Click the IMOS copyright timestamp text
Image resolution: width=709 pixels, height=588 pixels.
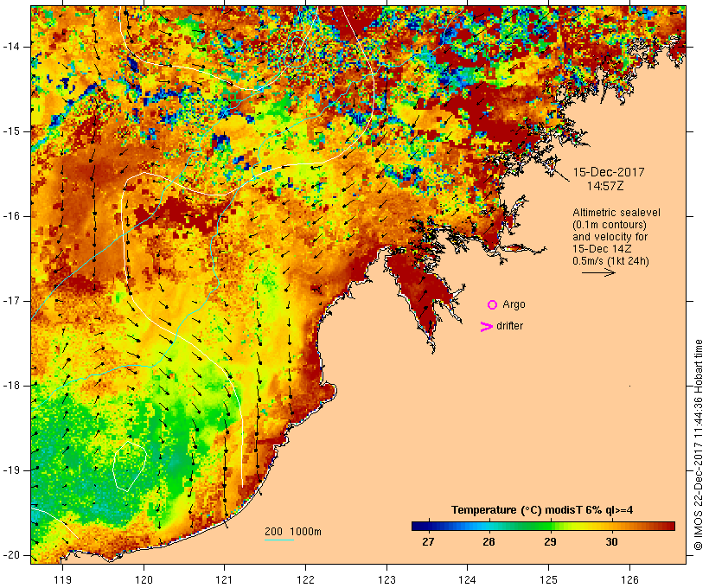pyautogui.click(x=699, y=445)
